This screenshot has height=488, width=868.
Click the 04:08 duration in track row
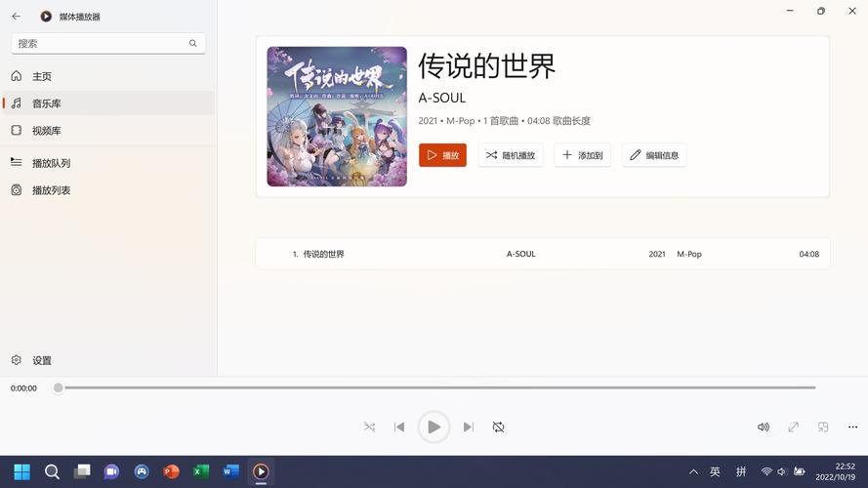click(x=808, y=254)
